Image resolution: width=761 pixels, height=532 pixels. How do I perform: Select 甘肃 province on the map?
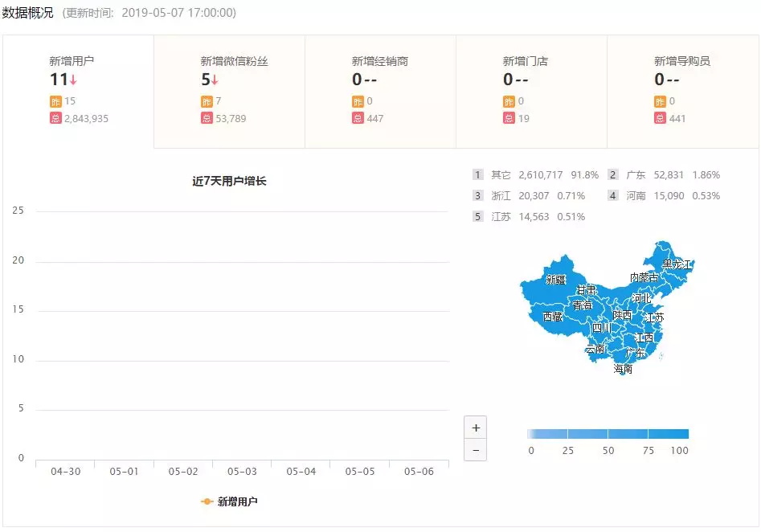tap(587, 290)
